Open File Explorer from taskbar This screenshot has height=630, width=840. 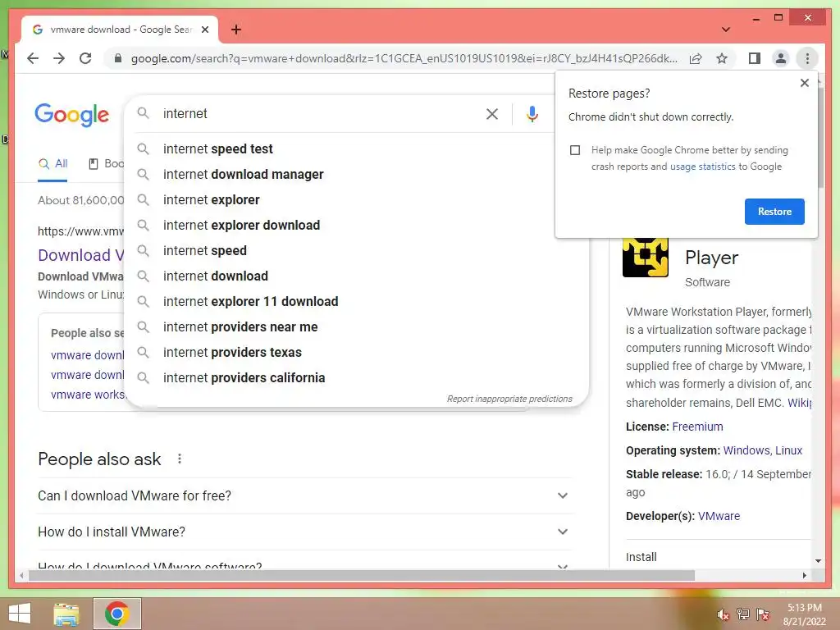(x=66, y=614)
